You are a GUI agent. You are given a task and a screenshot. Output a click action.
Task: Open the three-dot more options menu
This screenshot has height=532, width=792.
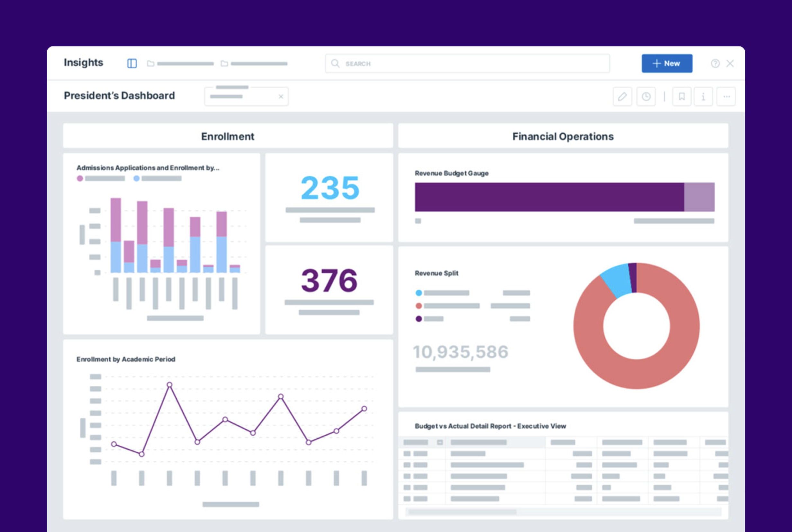coord(726,97)
